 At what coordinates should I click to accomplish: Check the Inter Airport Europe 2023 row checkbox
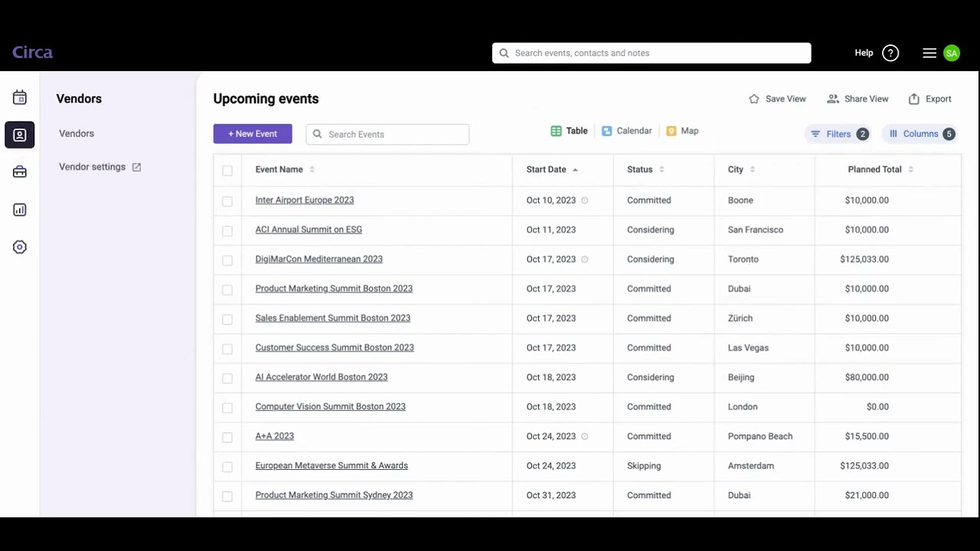click(x=227, y=201)
